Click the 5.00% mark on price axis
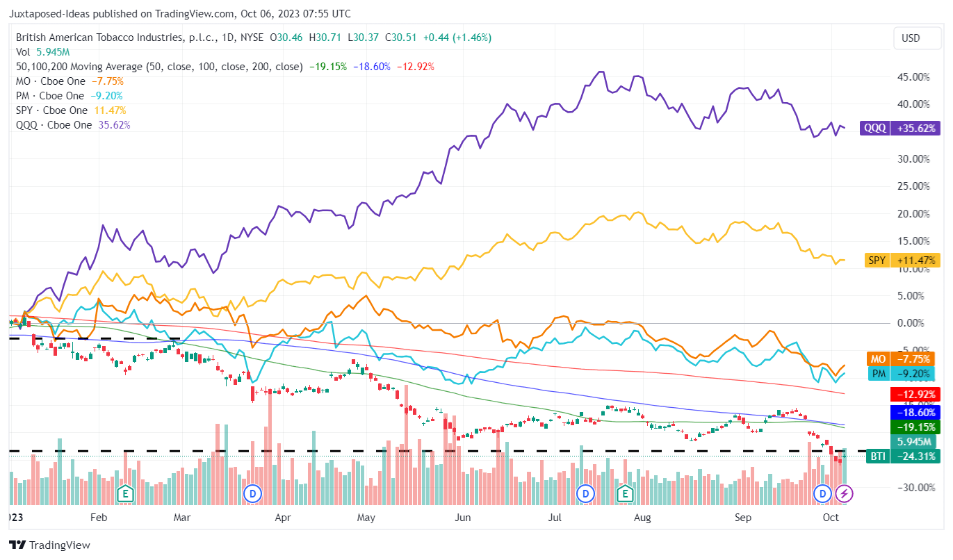The height and width of the screenshot is (560, 953). pos(911,295)
